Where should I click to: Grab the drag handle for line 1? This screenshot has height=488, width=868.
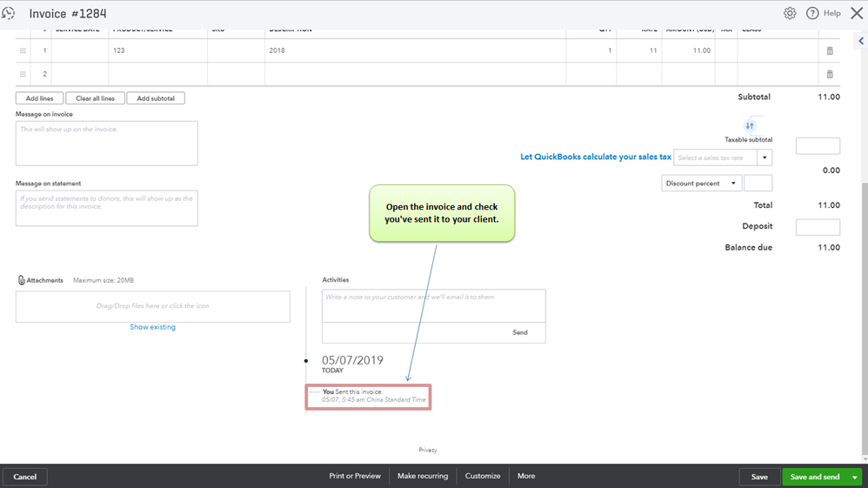click(x=23, y=50)
